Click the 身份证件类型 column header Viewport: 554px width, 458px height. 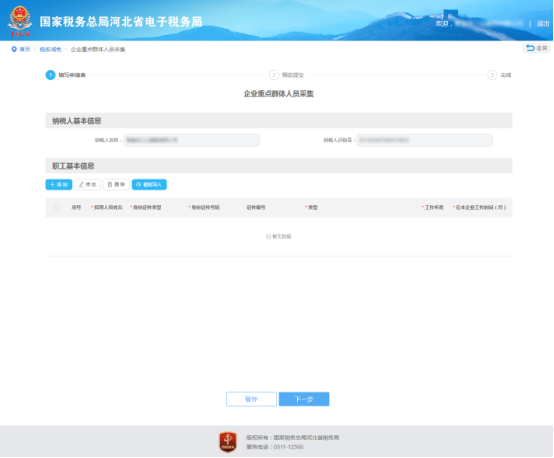[x=146, y=207]
